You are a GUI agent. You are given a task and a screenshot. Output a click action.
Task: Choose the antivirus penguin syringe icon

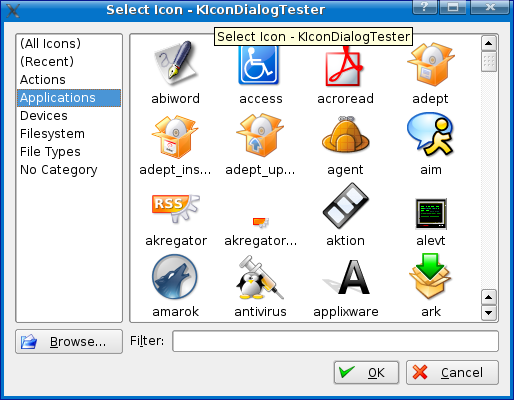point(260,277)
